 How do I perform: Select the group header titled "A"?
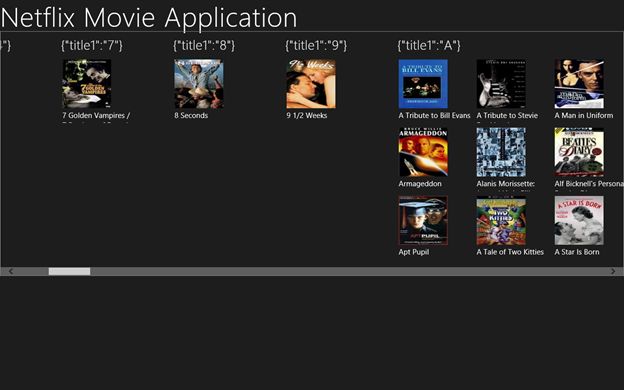(x=429, y=45)
